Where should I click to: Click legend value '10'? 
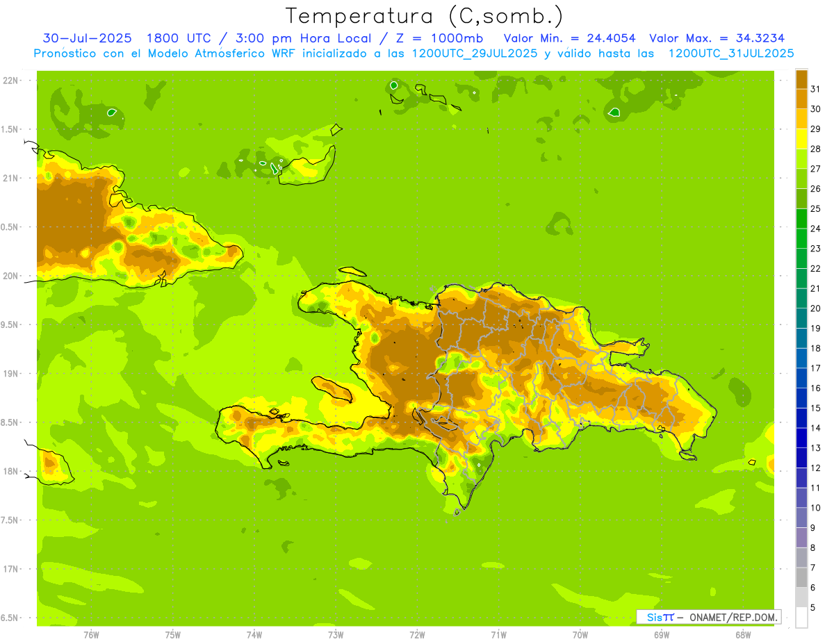tap(815, 508)
